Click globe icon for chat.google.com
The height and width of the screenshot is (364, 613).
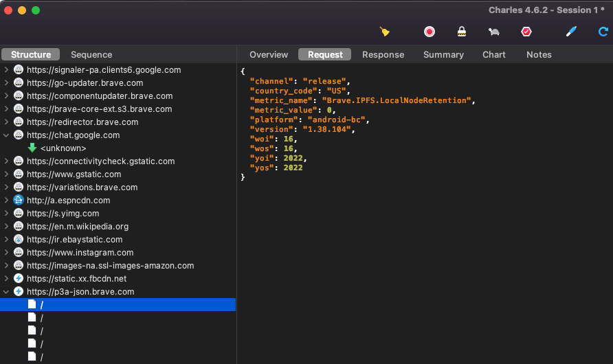click(x=19, y=135)
